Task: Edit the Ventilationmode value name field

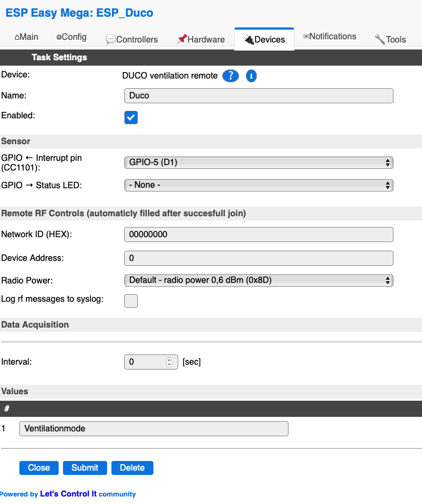Action: [154, 429]
